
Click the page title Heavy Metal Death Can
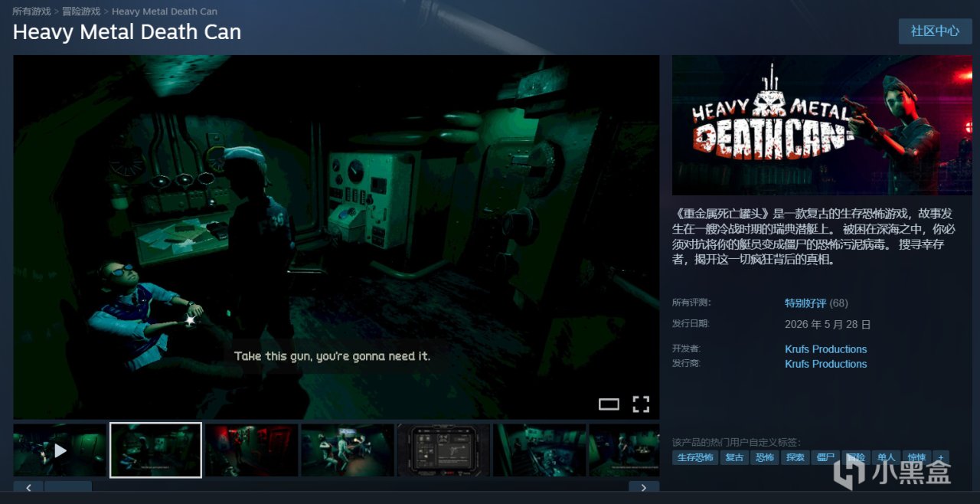coord(127,32)
